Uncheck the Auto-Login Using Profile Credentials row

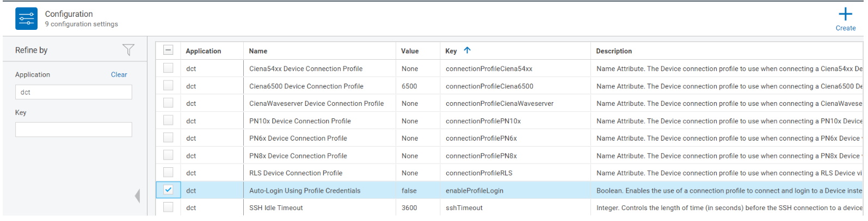click(x=168, y=190)
